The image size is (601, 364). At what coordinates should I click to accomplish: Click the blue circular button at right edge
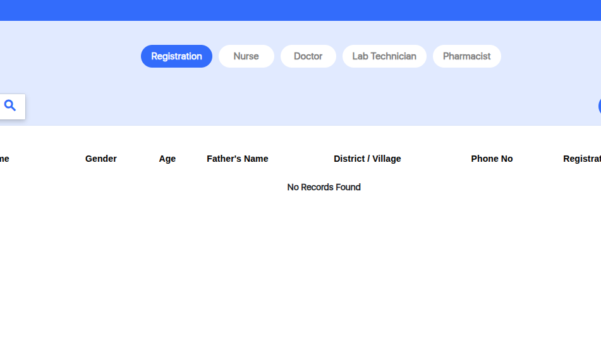[x=599, y=106]
